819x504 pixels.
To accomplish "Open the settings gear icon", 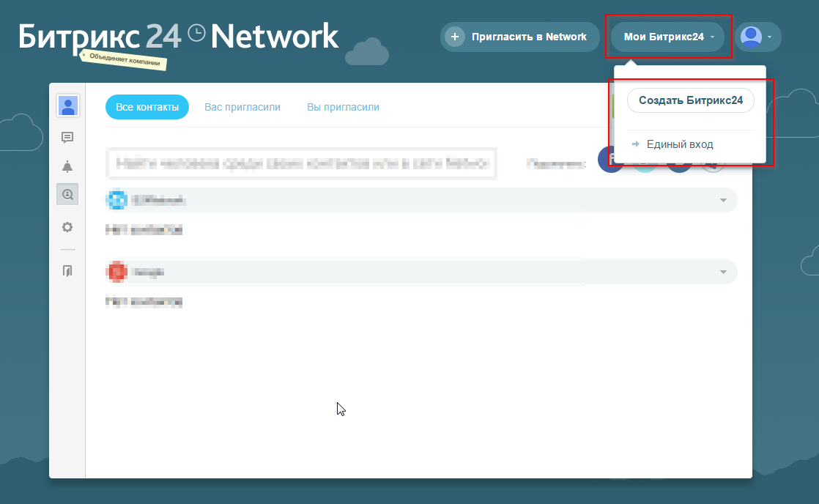I will (x=67, y=227).
